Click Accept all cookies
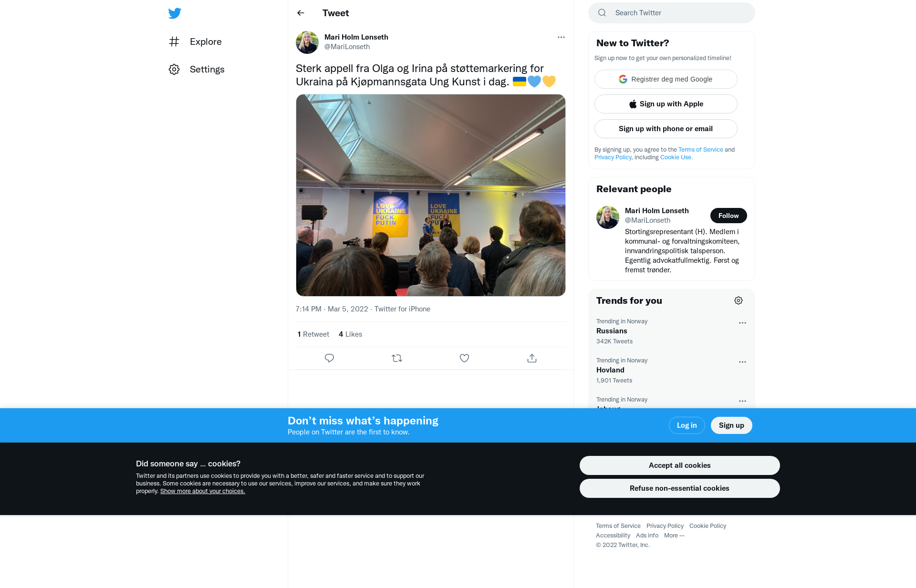The height and width of the screenshot is (588, 916). tap(679, 465)
